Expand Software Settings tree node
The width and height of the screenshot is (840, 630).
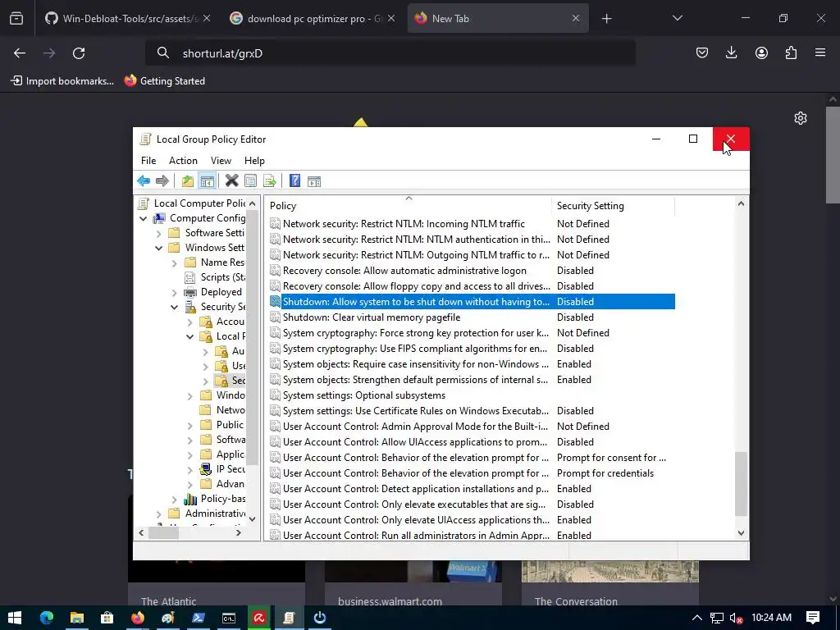pos(158,234)
